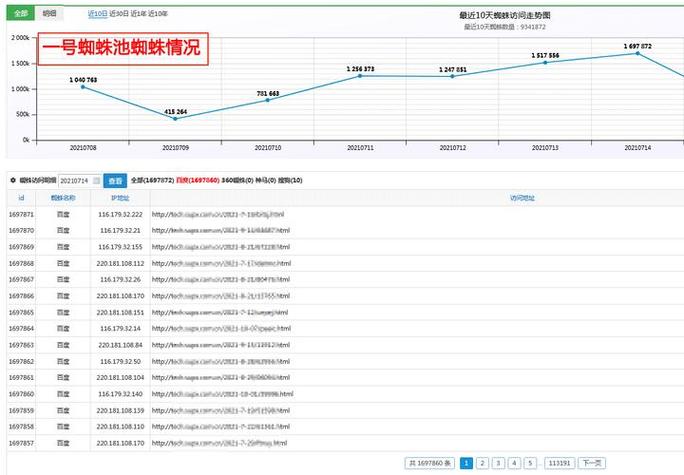Select the 近10日 time range
684x475 pixels.
click(97, 15)
